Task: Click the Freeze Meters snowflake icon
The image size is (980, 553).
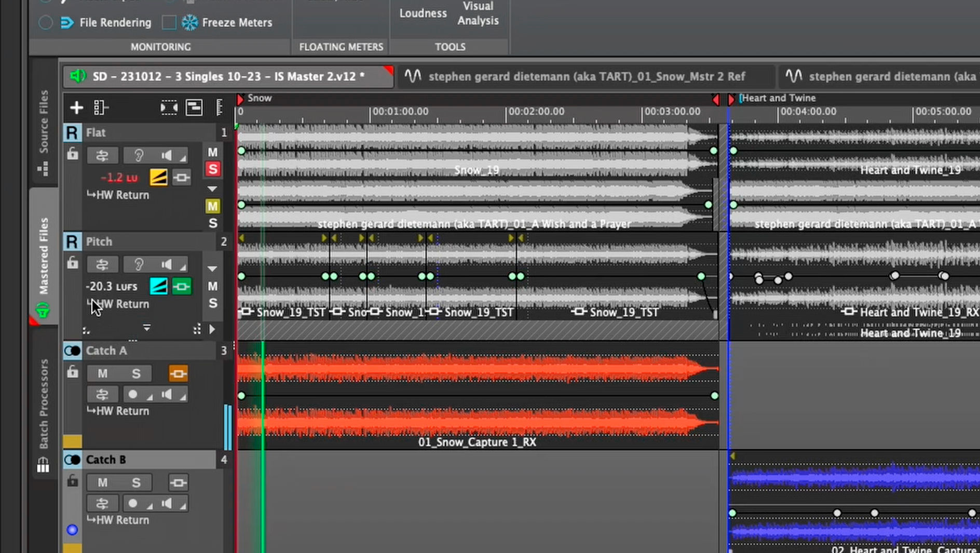Action: [189, 22]
